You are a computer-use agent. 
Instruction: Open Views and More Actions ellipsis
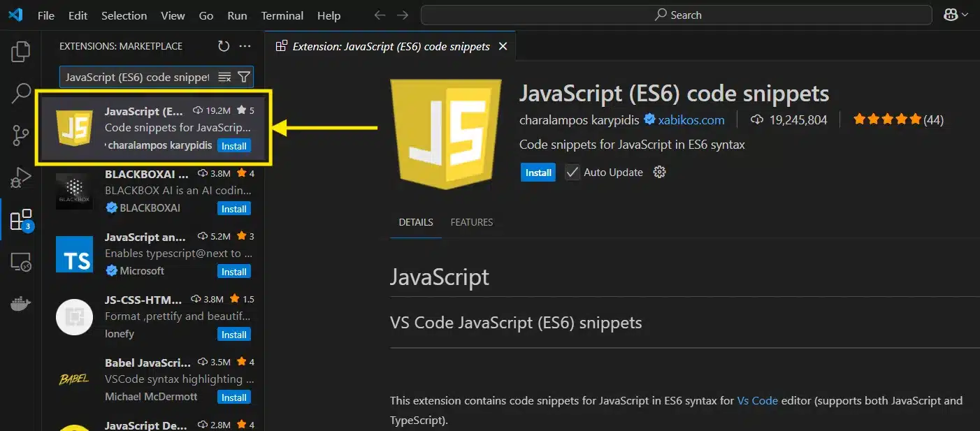click(x=245, y=46)
